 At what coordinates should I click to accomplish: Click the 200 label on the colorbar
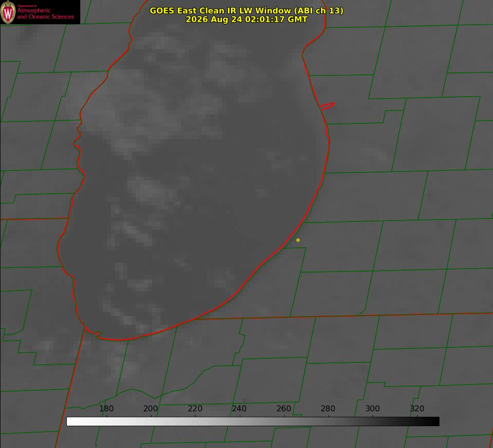[151, 408]
